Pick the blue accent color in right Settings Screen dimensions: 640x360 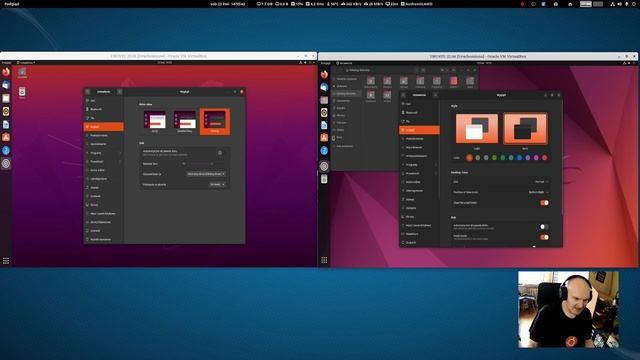519,158
